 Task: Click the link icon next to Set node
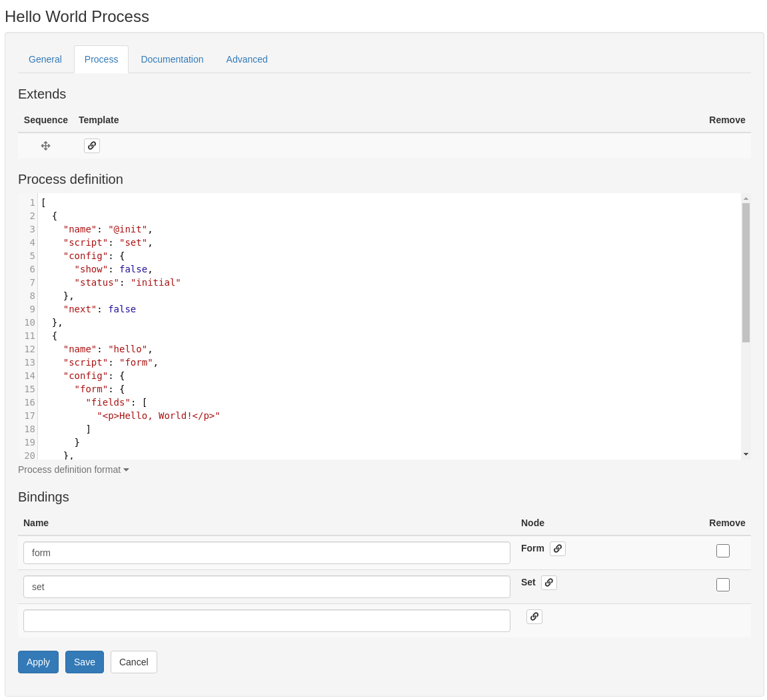549,583
